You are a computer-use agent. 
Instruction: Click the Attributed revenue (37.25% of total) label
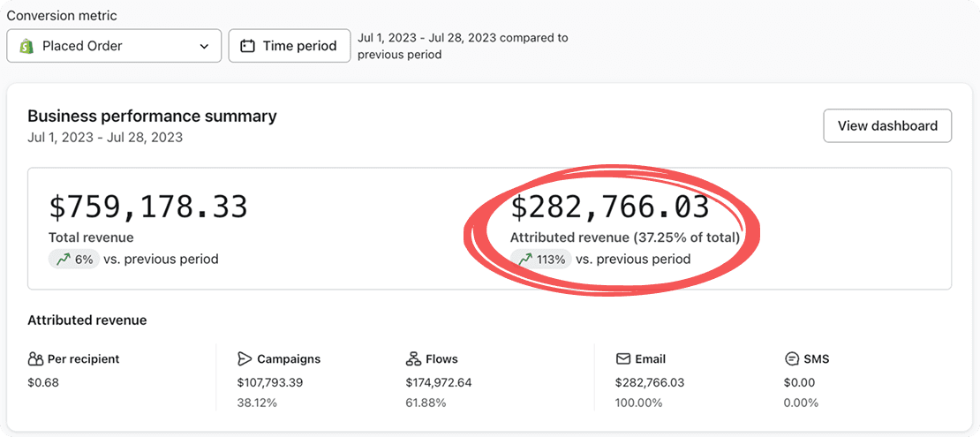(x=625, y=237)
